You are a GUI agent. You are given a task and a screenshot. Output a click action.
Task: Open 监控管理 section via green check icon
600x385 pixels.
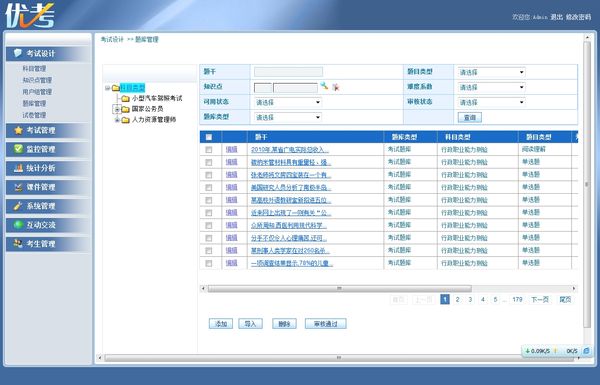click(18, 149)
